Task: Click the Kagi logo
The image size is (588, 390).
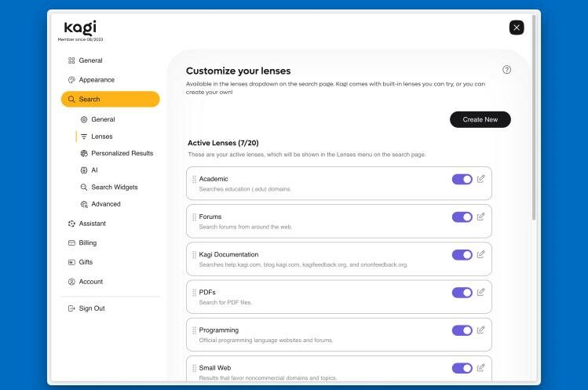Action: (x=79, y=28)
